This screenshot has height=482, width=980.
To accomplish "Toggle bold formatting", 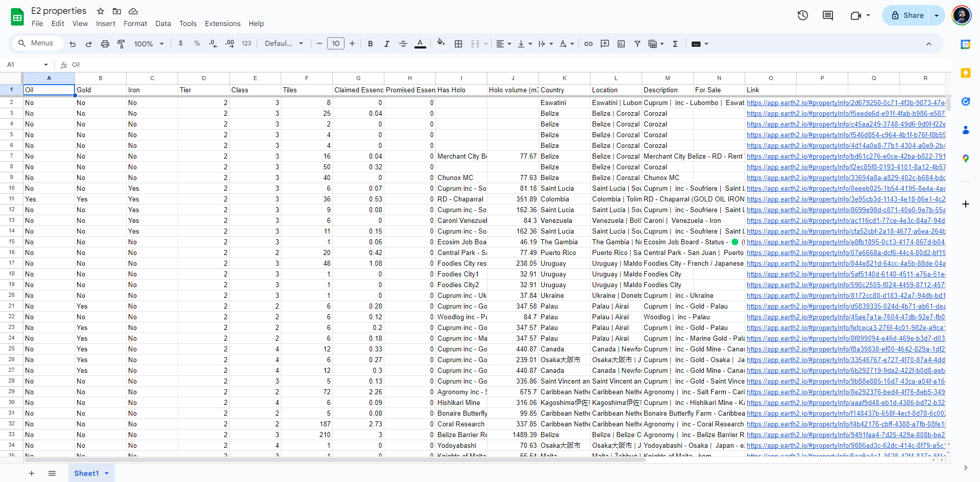I will pyautogui.click(x=371, y=44).
